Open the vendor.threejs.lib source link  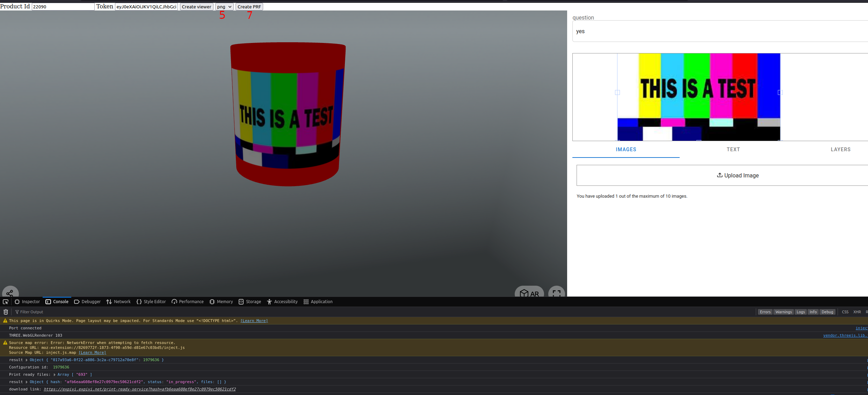[x=845, y=335]
